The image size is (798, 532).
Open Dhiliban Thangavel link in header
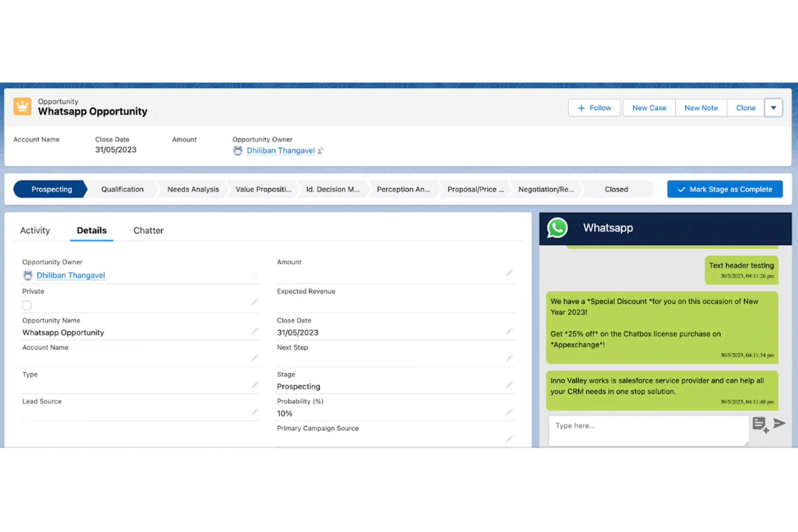(281, 151)
